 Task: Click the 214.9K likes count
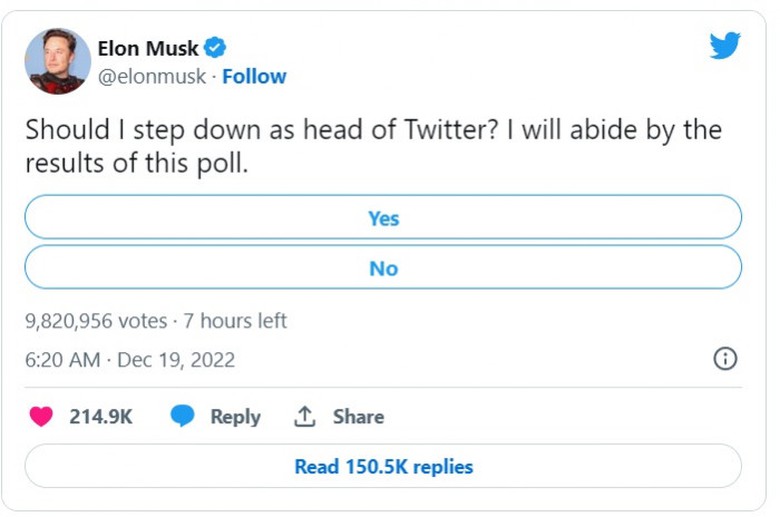tap(100, 417)
